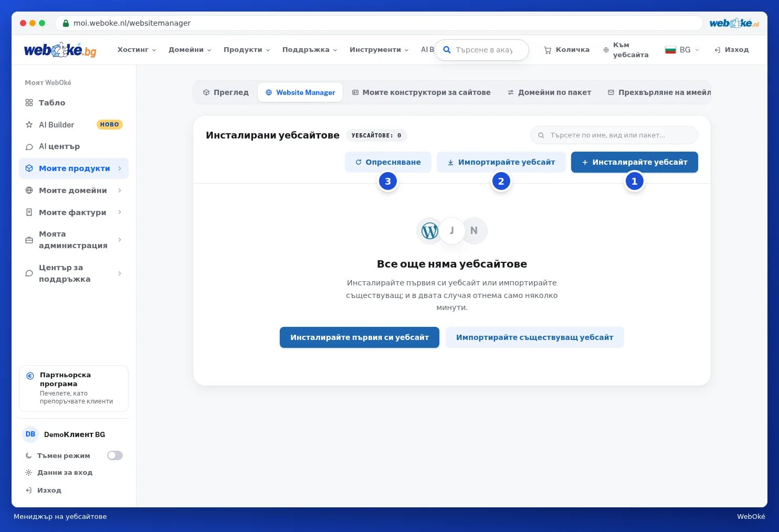
Task: Open the Инструменти dropdown menu
Action: [x=379, y=50]
